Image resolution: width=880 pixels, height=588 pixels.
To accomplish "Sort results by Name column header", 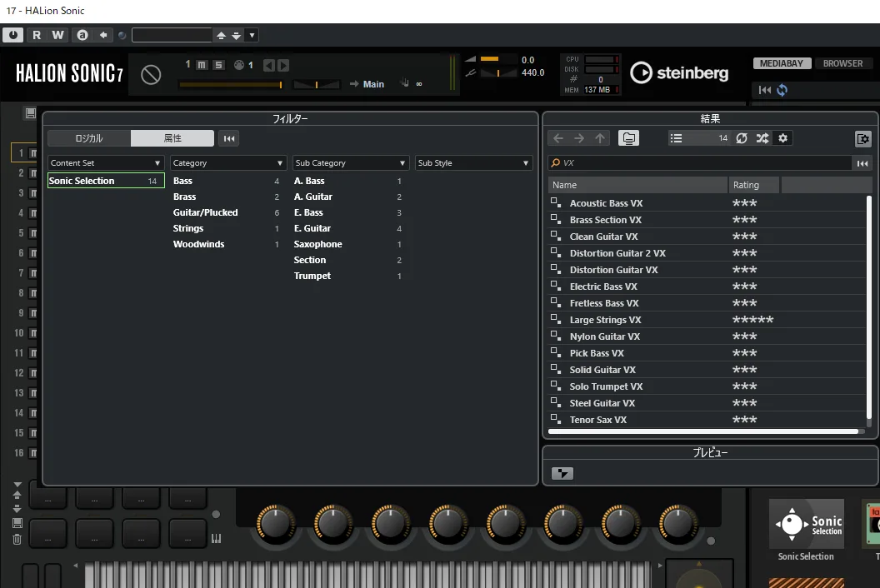I will [637, 185].
